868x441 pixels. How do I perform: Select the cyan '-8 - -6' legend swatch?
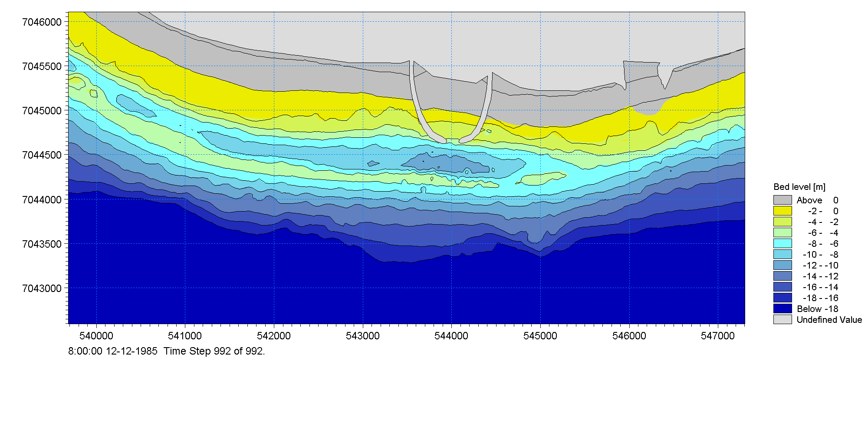pos(783,243)
